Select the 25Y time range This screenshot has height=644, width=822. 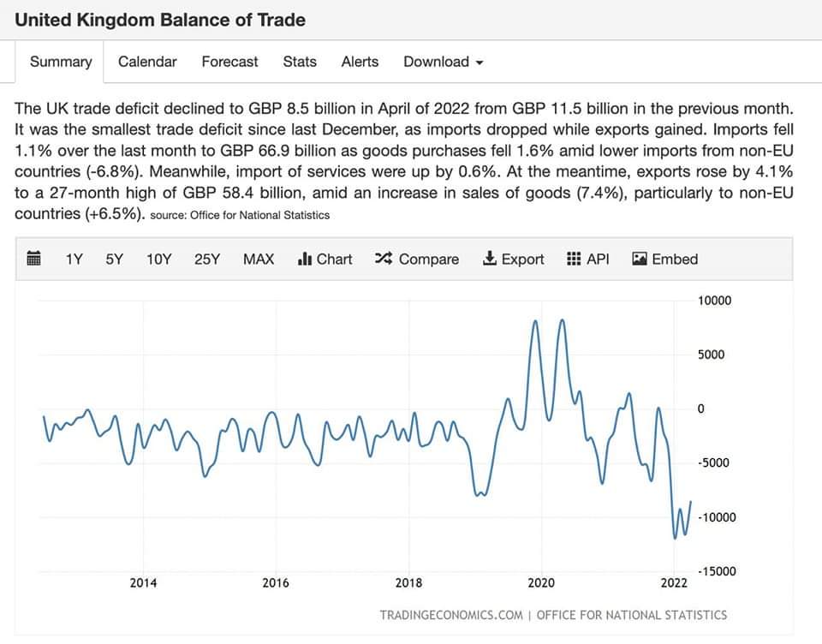207,259
